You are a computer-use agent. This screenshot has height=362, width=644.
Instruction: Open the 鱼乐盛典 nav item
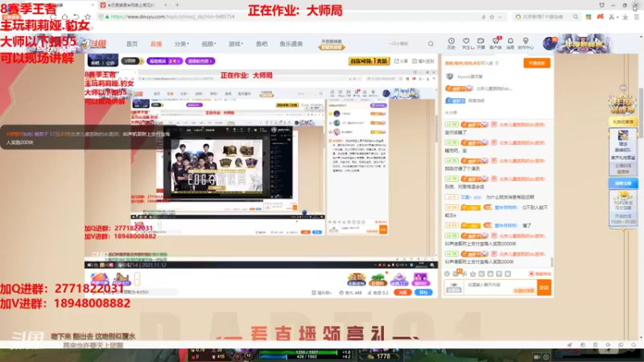click(291, 44)
